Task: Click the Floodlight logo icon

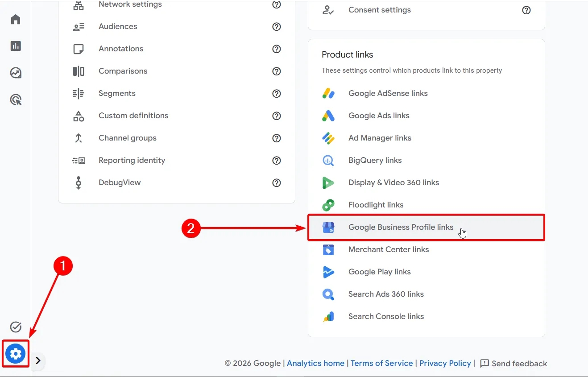Action: (328, 205)
